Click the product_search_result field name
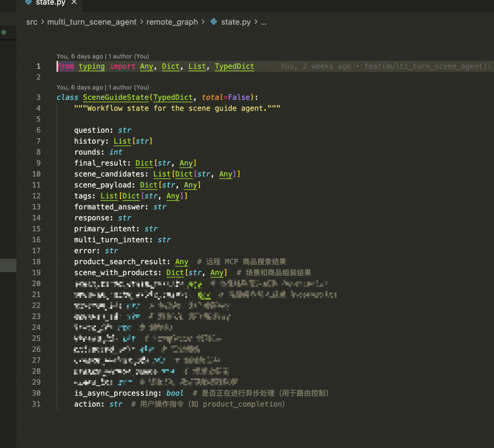This screenshot has width=494, height=448. click(x=121, y=262)
